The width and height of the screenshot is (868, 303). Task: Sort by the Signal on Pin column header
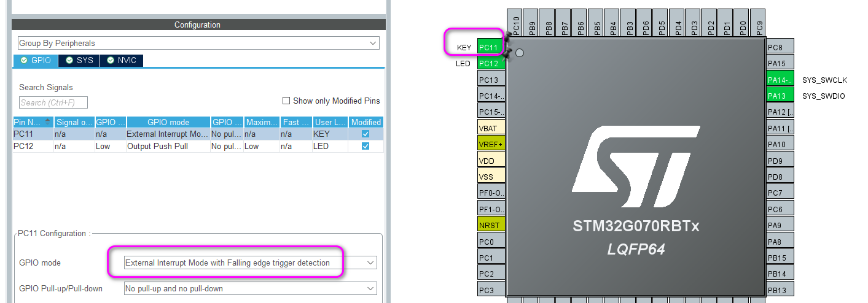point(74,122)
